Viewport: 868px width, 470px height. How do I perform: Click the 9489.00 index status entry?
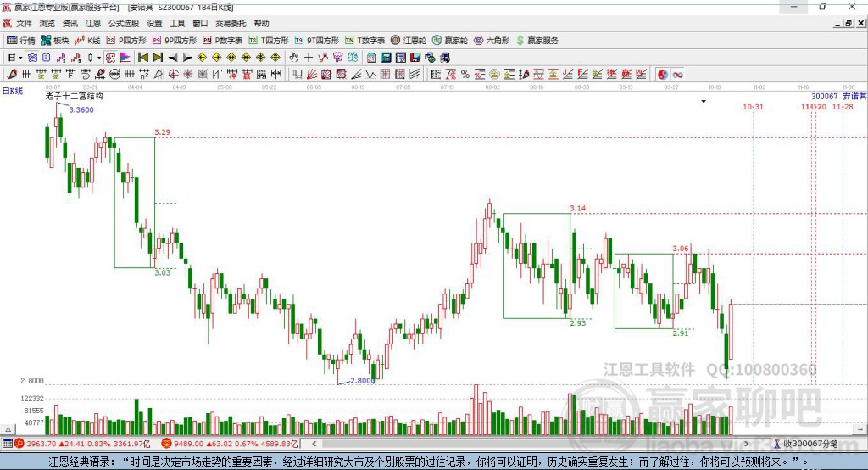click(x=231, y=444)
